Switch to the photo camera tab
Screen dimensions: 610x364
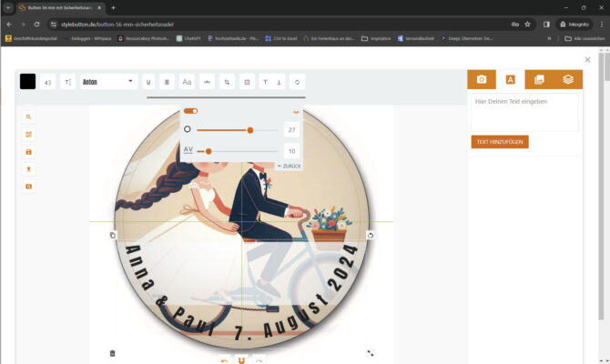[x=482, y=80]
